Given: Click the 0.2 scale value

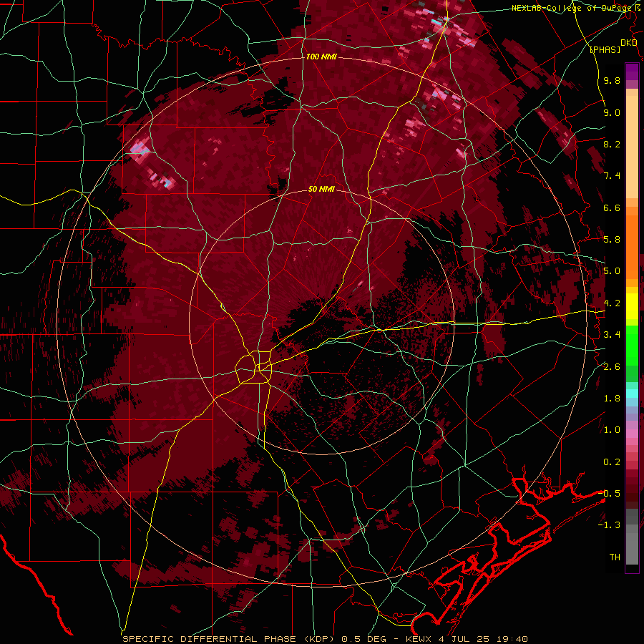Looking at the screenshot, I should (612, 462).
